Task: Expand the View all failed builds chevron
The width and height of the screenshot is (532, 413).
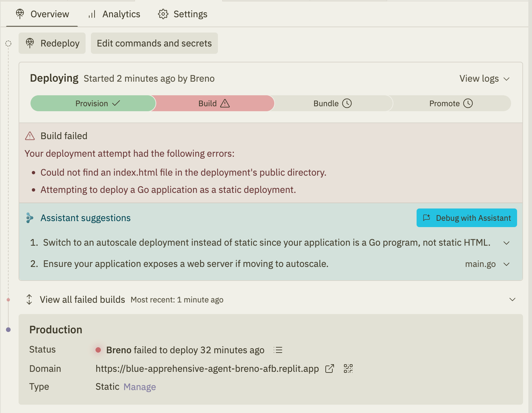Action: click(512, 299)
